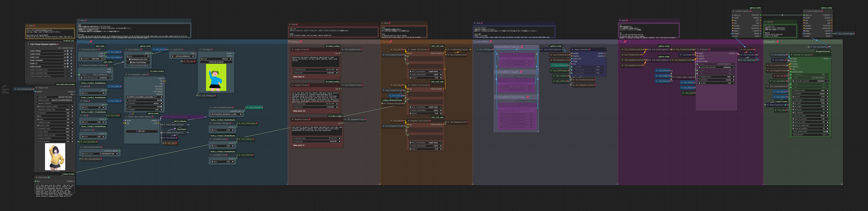Toggle Enable Settings switch in Groups Bypasser
Viewport: 868px width, 211px height.
68,51
